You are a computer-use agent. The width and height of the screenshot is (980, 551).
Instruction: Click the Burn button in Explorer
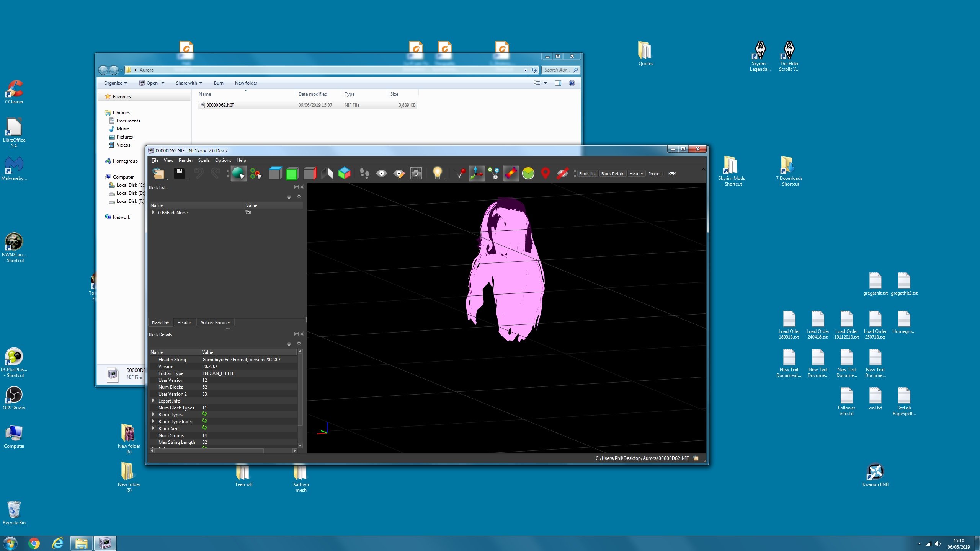coord(219,83)
